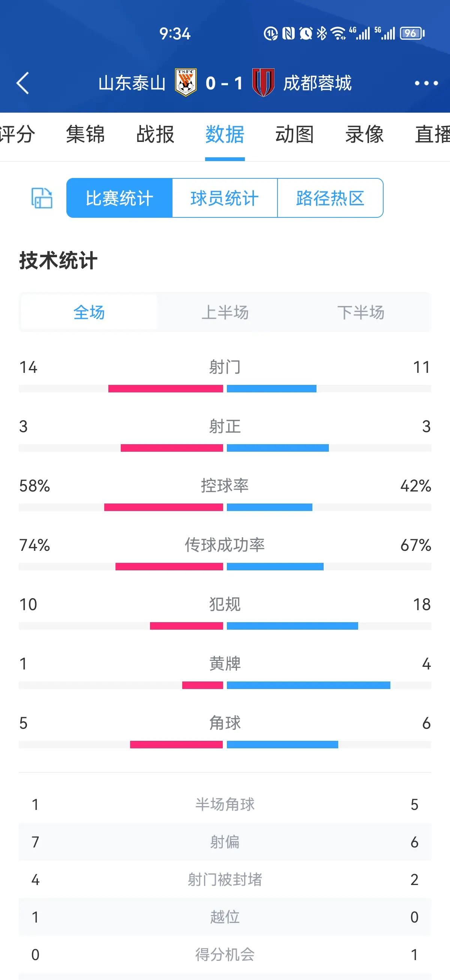The height and width of the screenshot is (980, 450).
Task: Switch period filter to 上半场
Action: point(226,313)
